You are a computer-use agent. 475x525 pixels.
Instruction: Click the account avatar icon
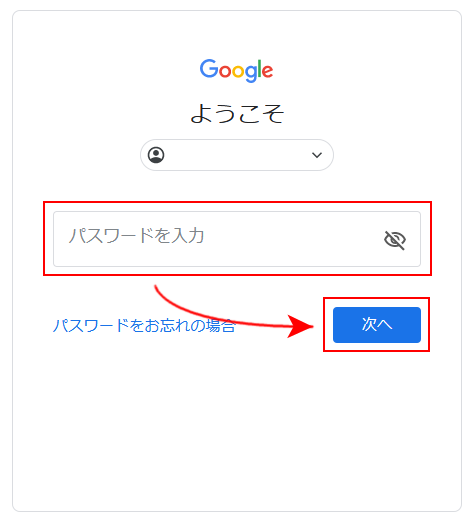click(x=156, y=155)
